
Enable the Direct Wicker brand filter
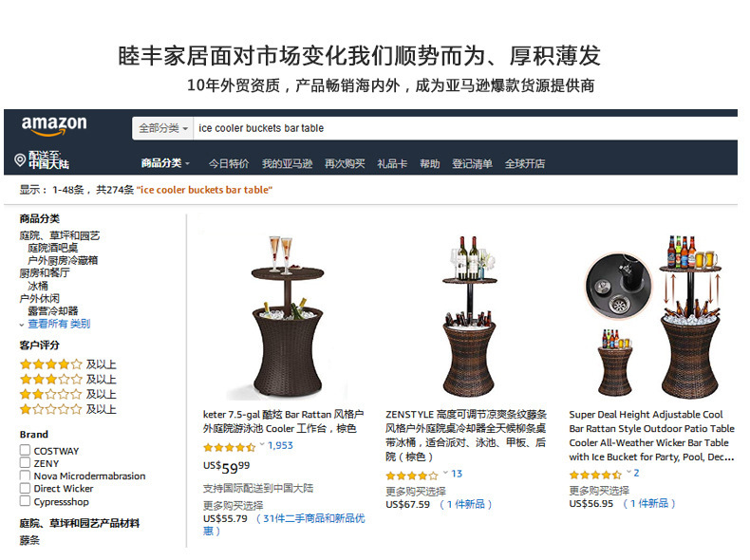click(x=25, y=488)
